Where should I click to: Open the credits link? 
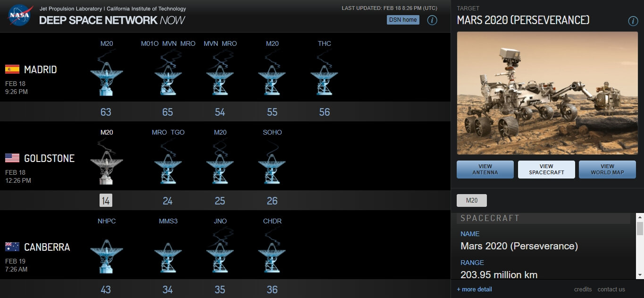point(583,289)
